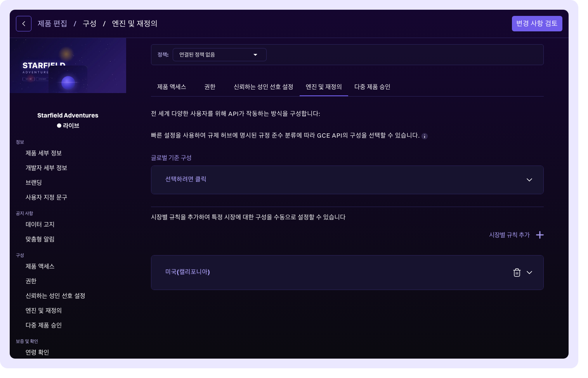Image resolution: width=588 pixels, height=378 pixels.
Task: Open 연령 확인 in sidebar
Action: [37, 352]
